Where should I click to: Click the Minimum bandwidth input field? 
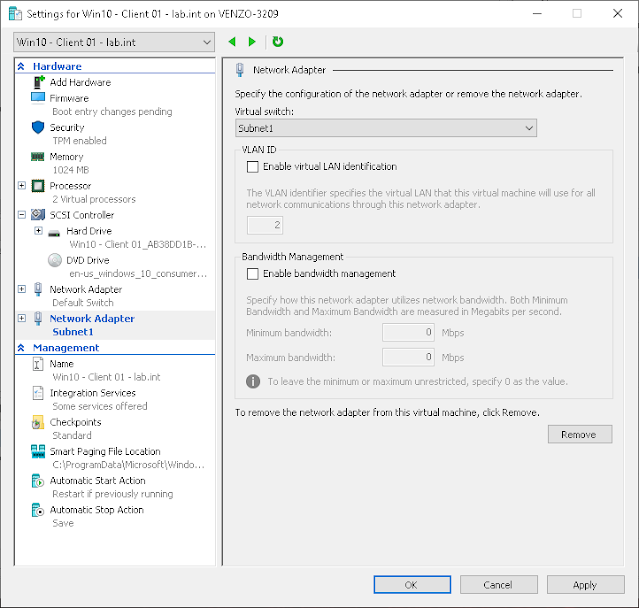click(x=408, y=333)
